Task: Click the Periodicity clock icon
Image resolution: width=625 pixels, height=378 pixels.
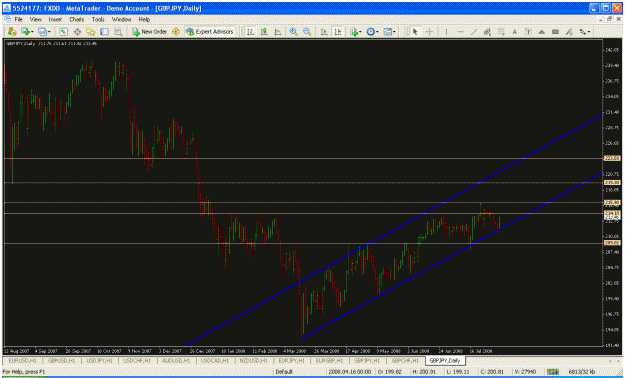Action: (370, 32)
